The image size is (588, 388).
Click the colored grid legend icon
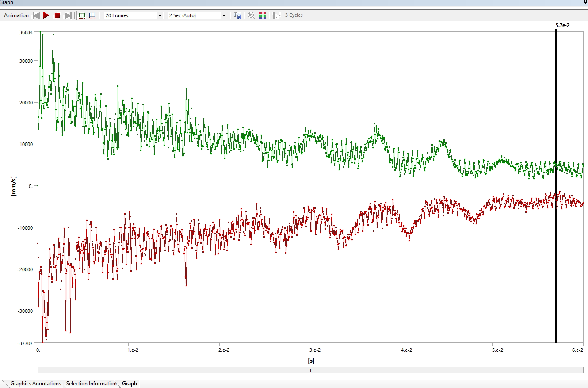point(262,15)
